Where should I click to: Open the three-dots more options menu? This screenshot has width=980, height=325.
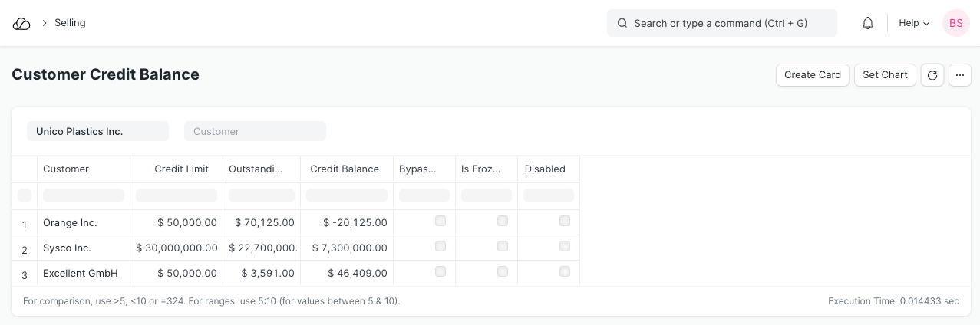point(960,75)
